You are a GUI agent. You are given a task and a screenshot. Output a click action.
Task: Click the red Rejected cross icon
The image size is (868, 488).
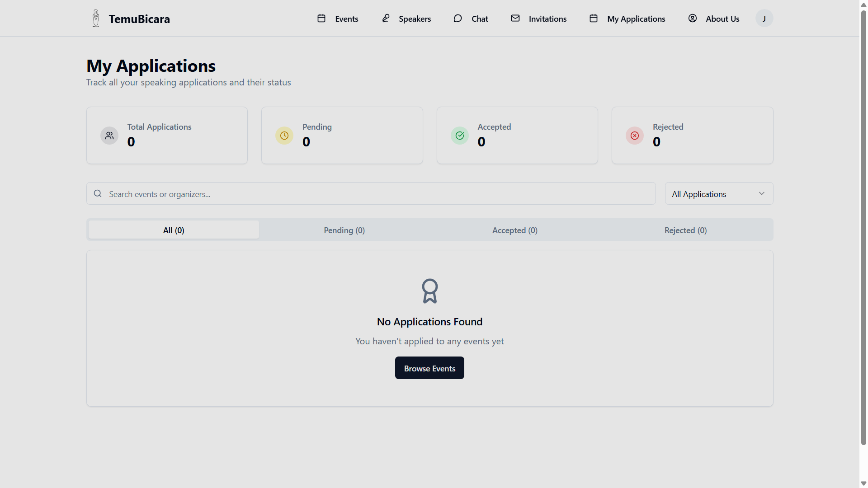point(635,136)
